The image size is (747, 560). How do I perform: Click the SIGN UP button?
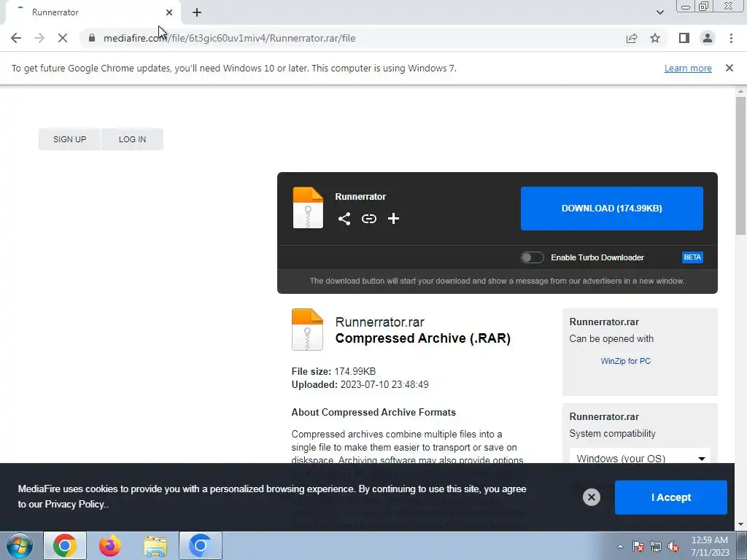click(x=69, y=139)
